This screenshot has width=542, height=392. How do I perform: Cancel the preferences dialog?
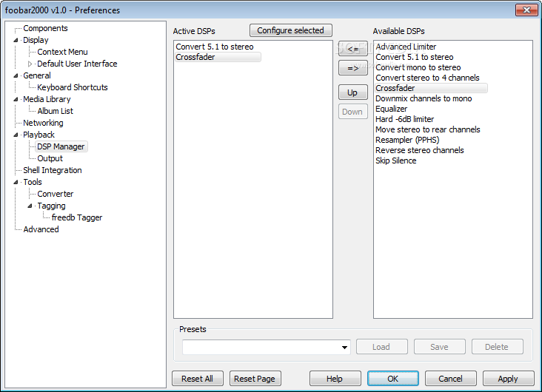click(x=450, y=379)
